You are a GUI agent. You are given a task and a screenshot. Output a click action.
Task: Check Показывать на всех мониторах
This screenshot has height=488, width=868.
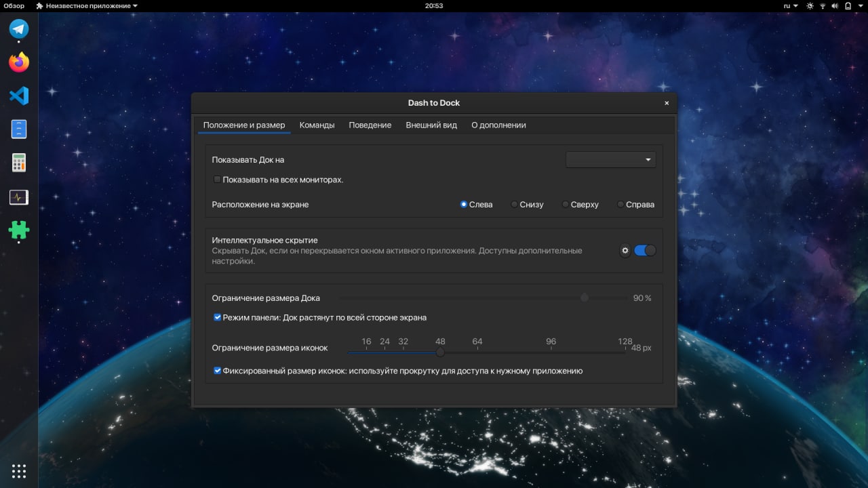(217, 180)
